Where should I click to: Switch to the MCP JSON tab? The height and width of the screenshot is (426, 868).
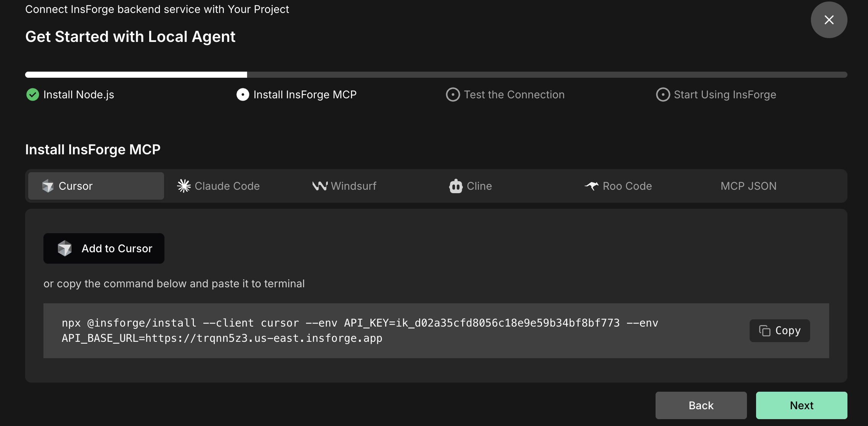pyautogui.click(x=748, y=186)
